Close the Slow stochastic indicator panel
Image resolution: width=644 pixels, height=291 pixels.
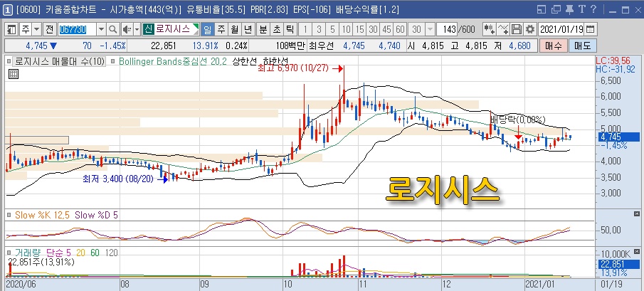pyautogui.click(x=637, y=214)
